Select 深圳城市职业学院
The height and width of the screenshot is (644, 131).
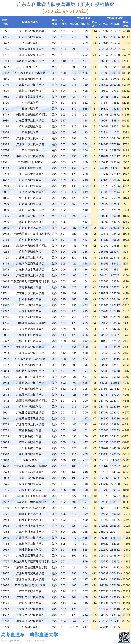click(x=30, y=79)
